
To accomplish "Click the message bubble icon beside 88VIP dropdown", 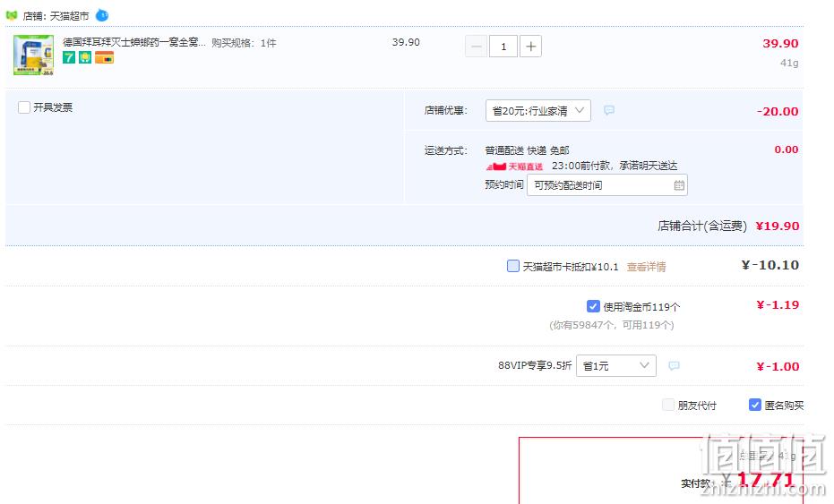I will tap(674, 366).
